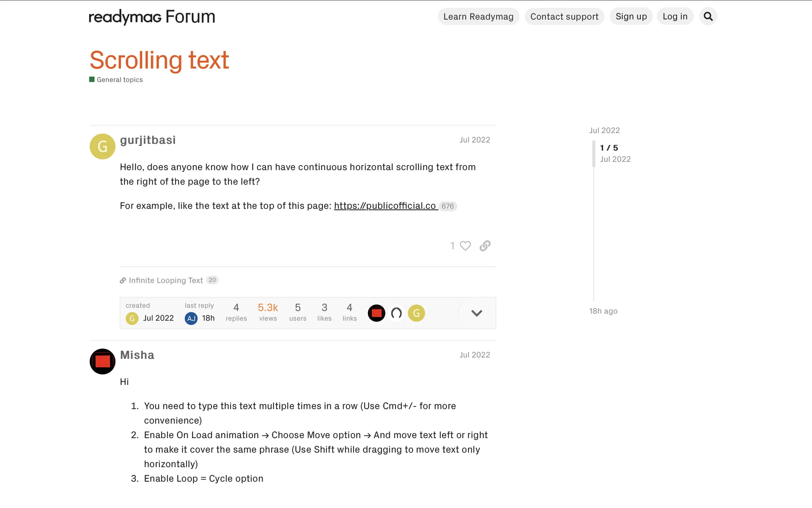Image resolution: width=812 pixels, height=508 pixels.
Task: Open the General topics category
Action: 119,80
